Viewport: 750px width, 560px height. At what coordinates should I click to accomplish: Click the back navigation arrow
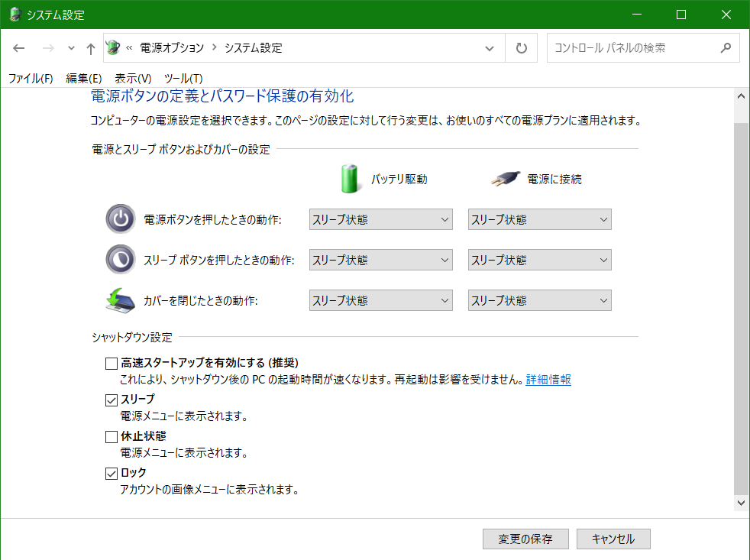pos(19,48)
